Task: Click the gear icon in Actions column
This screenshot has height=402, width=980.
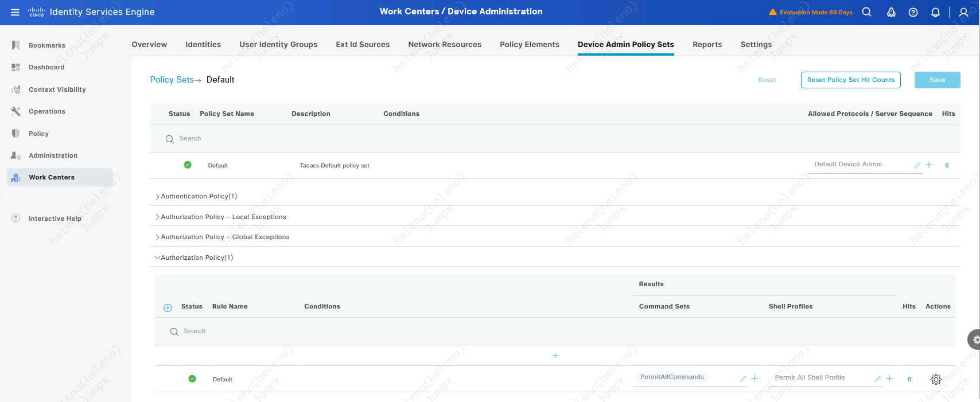Action: click(x=936, y=379)
